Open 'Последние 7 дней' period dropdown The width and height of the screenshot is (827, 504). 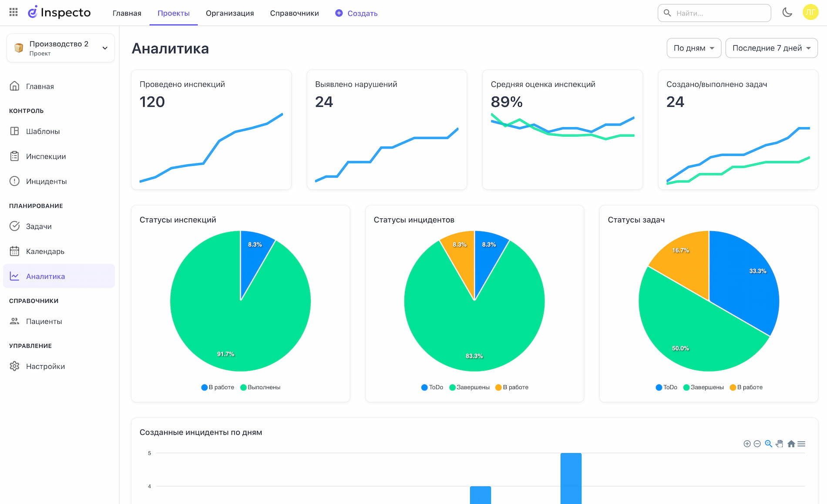pyautogui.click(x=771, y=48)
